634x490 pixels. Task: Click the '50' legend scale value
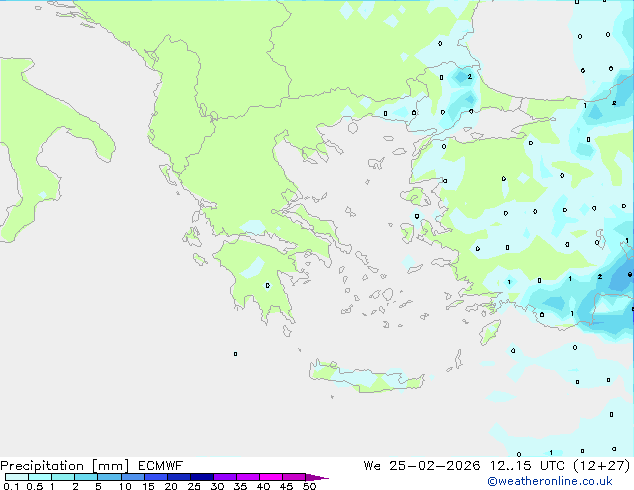pyautogui.click(x=309, y=486)
